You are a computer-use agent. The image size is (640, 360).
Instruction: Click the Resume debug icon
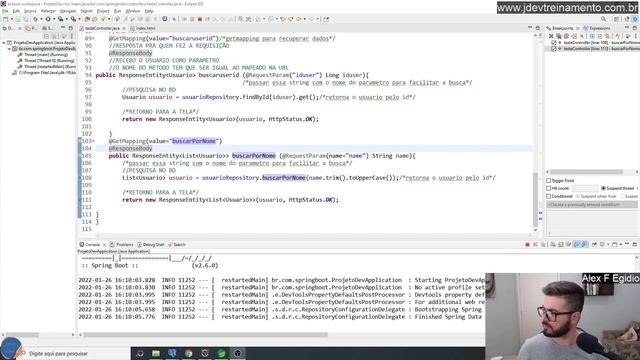point(184,19)
